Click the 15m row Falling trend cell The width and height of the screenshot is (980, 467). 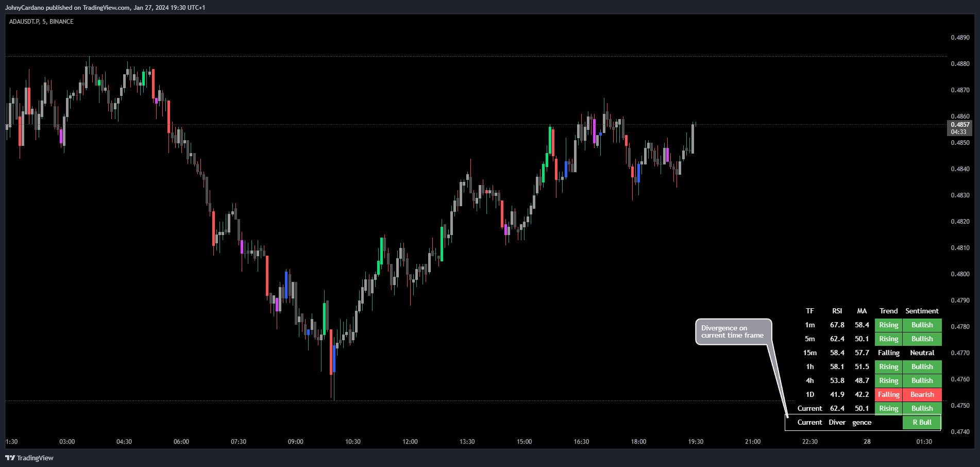tap(888, 353)
